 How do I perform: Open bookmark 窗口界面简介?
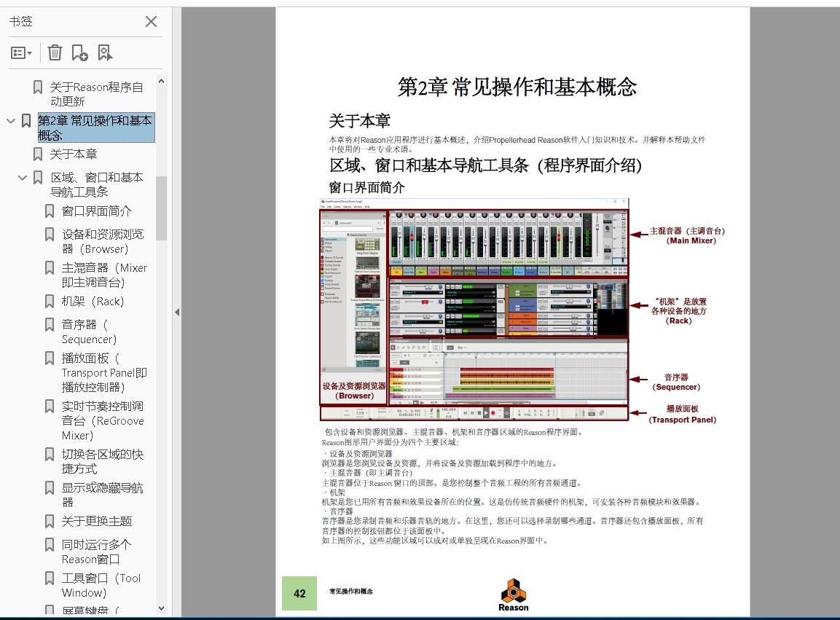point(96,211)
